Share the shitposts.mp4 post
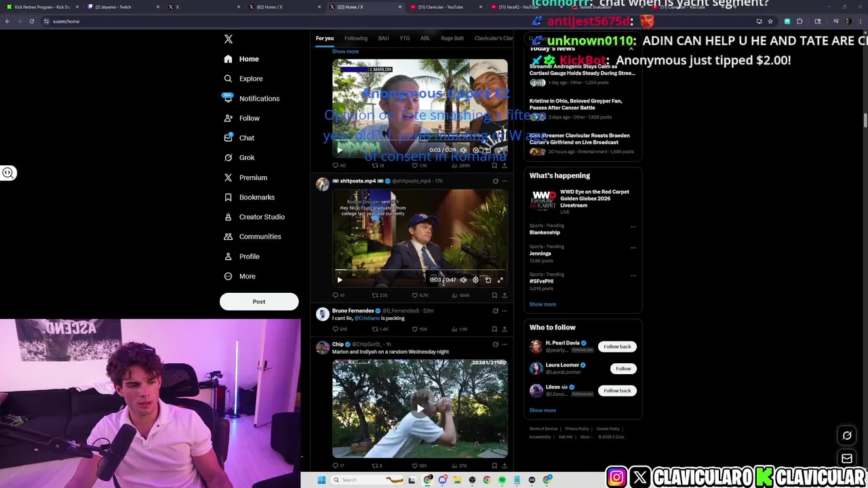This screenshot has width=868, height=488. [x=505, y=296]
